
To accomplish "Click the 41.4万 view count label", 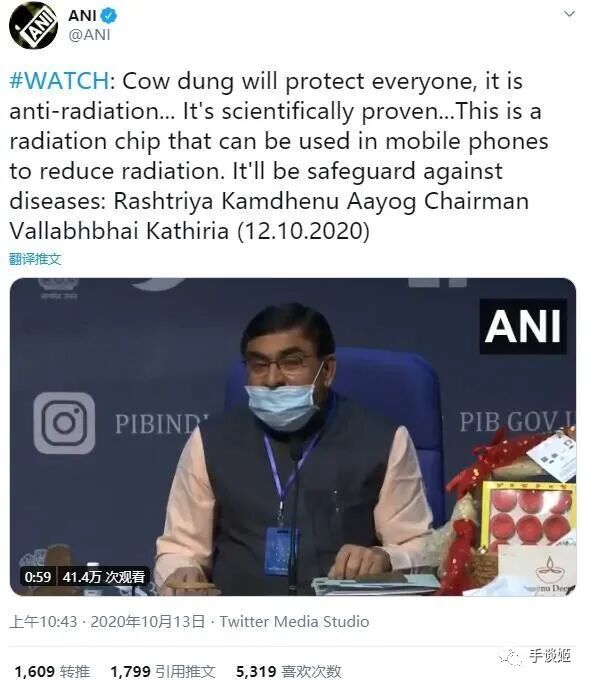I will point(104,577).
